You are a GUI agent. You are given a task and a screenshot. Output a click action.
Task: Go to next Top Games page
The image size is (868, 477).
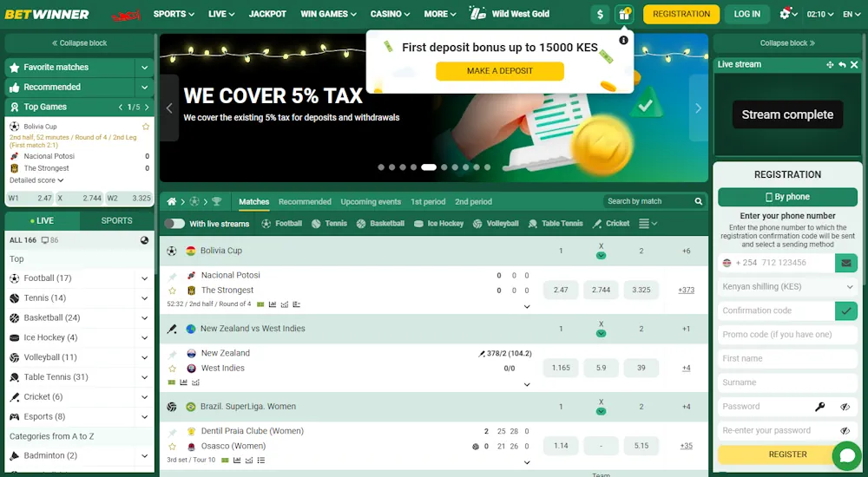[x=147, y=108]
